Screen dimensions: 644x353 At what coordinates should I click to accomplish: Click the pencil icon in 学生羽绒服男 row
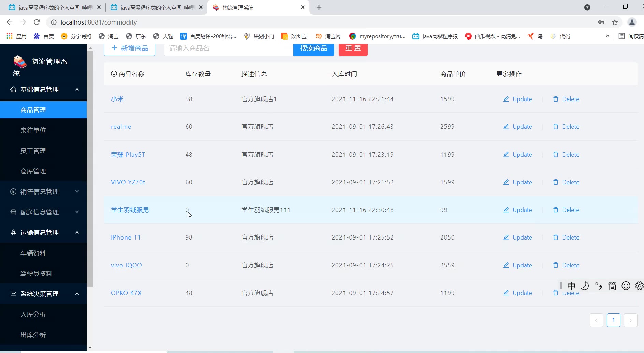click(506, 210)
